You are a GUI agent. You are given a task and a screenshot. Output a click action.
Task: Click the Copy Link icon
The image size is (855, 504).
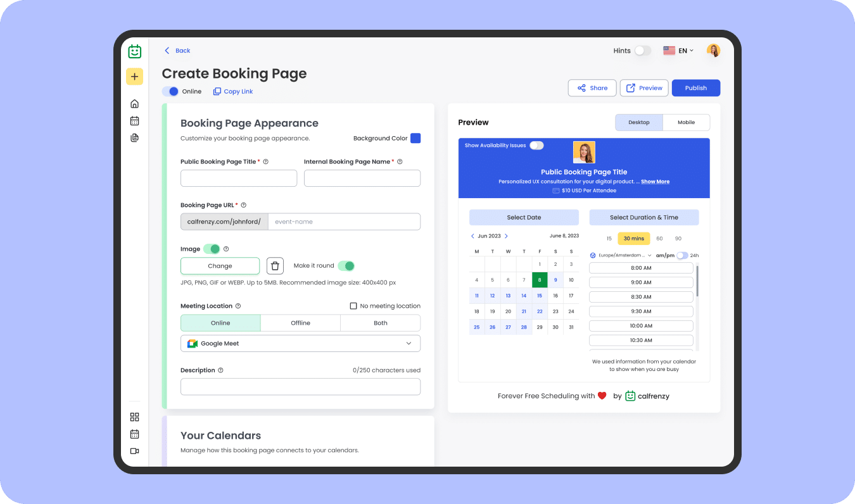coord(217,92)
